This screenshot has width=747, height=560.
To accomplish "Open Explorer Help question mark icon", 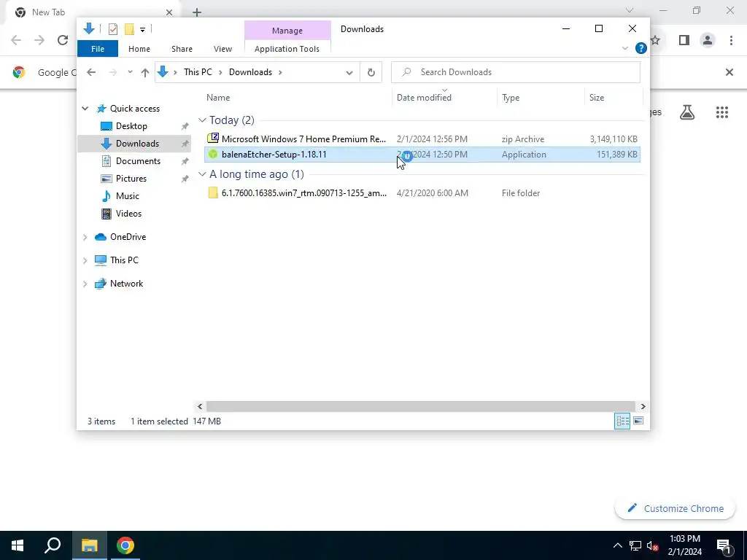I will click(640, 48).
